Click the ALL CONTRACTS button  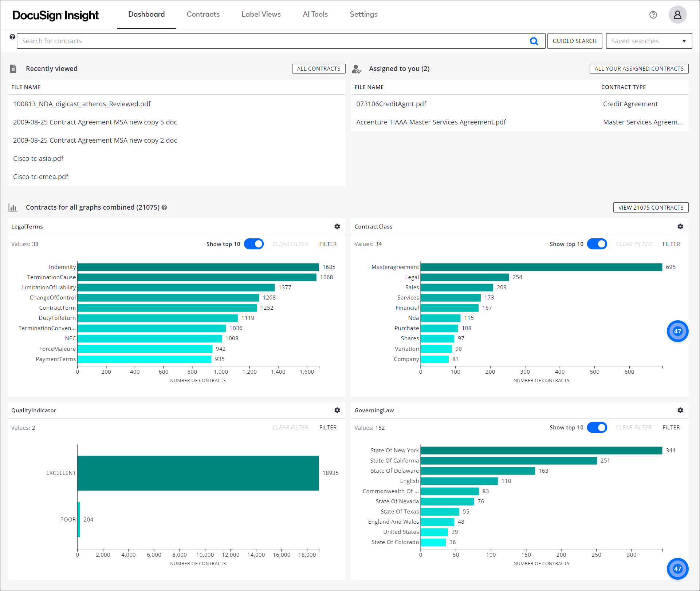coord(318,68)
